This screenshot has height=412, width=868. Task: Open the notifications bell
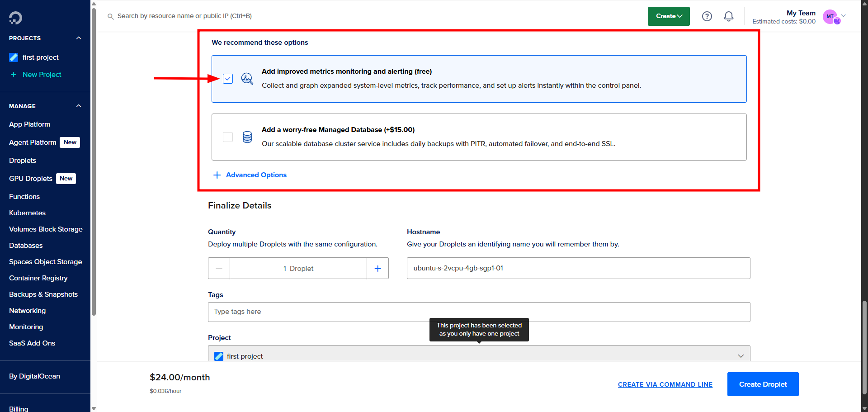728,16
